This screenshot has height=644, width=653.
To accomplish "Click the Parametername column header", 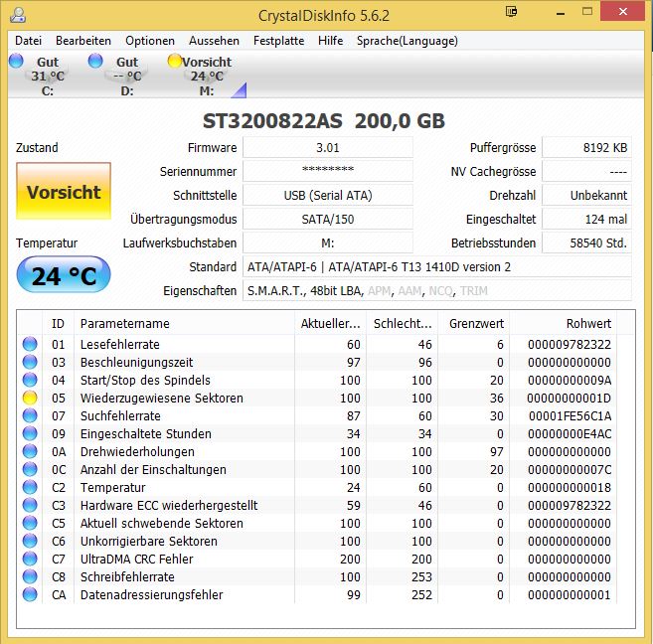I will [185, 323].
